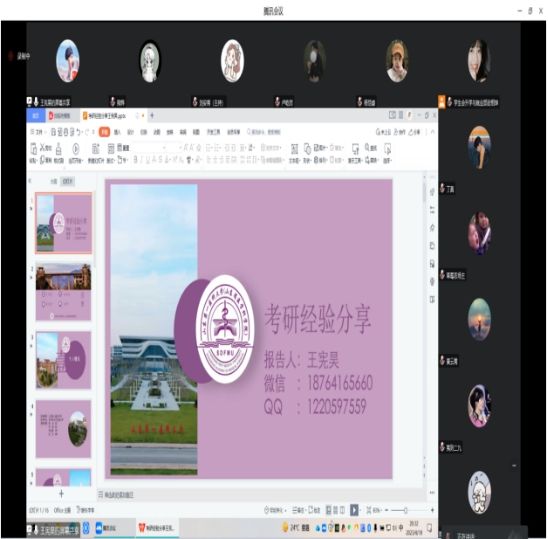548x539 pixels.
Task: Click the ribbon command search box
Action: point(264,132)
